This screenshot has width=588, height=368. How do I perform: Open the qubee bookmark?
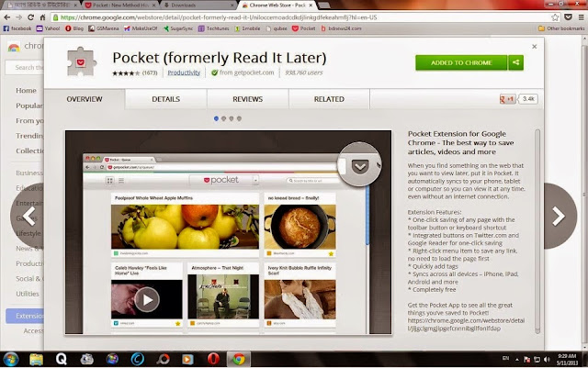[277, 28]
